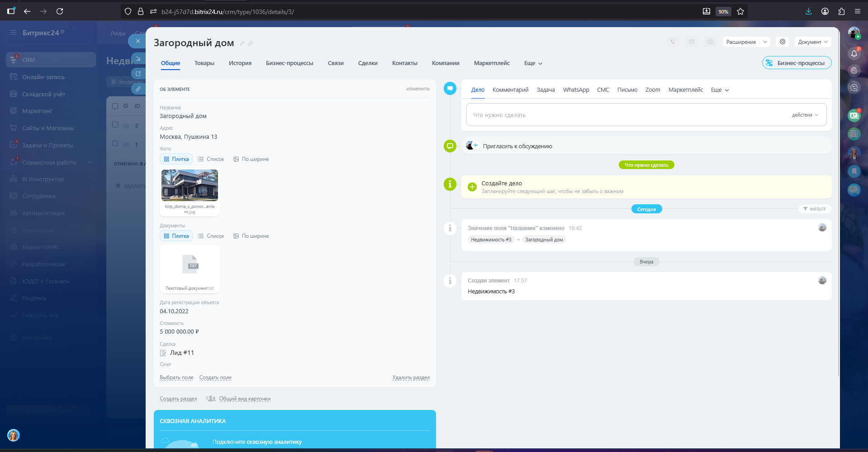The height and width of the screenshot is (452, 868).
Task: Switch Документы view to По ширине
Action: (251, 236)
